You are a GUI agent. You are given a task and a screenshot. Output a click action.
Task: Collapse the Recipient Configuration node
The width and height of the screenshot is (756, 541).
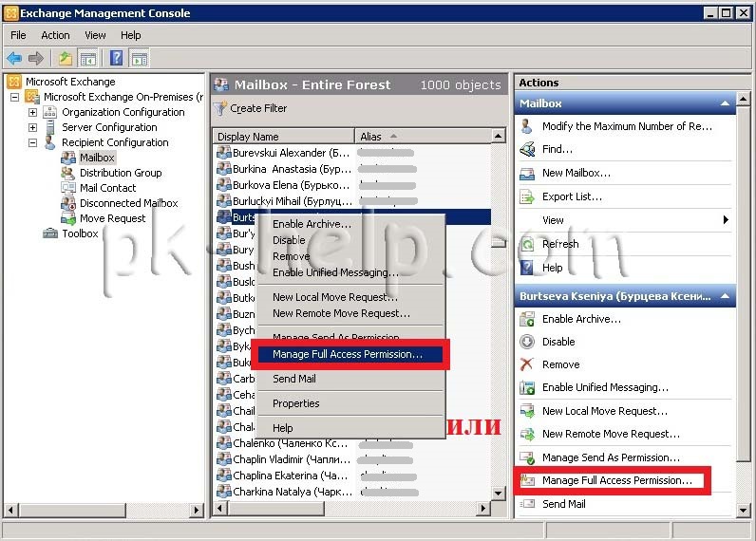(x=32, y=142)
